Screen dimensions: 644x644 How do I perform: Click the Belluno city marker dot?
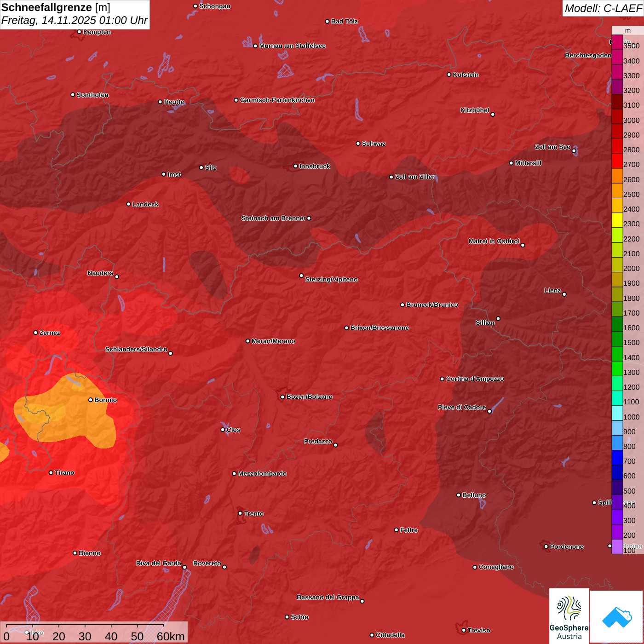[x=458, y=495]
